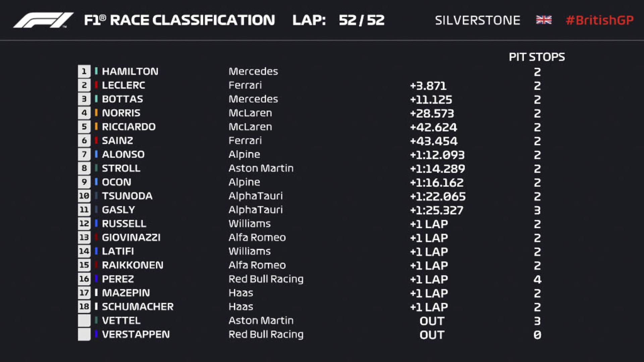Click the position 1 badge beside Hamilton
The image size is (644, 362).
(x=84, y=71)
